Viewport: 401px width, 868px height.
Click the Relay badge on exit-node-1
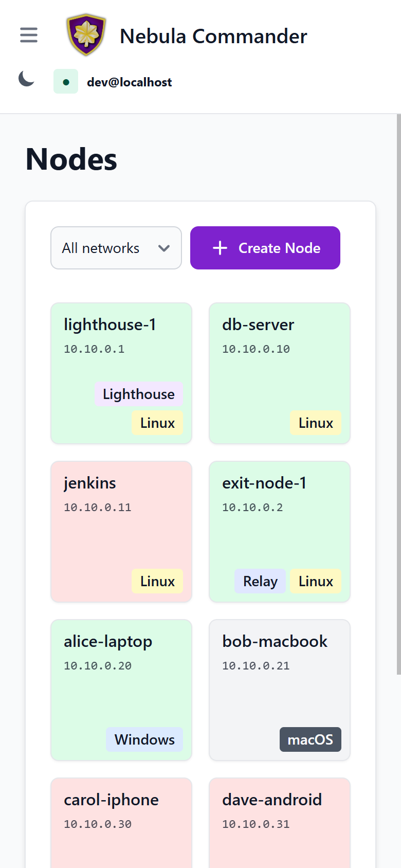coord(260,581)
